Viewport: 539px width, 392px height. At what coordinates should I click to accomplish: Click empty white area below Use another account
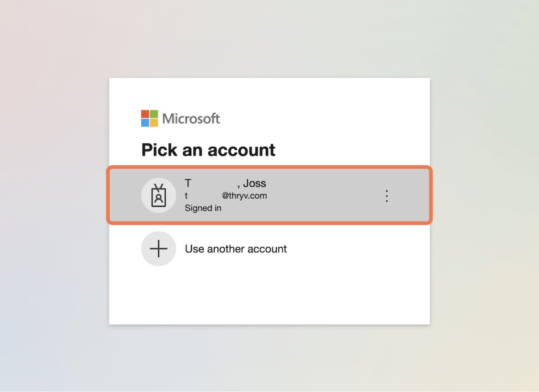[x=269, y=297]
